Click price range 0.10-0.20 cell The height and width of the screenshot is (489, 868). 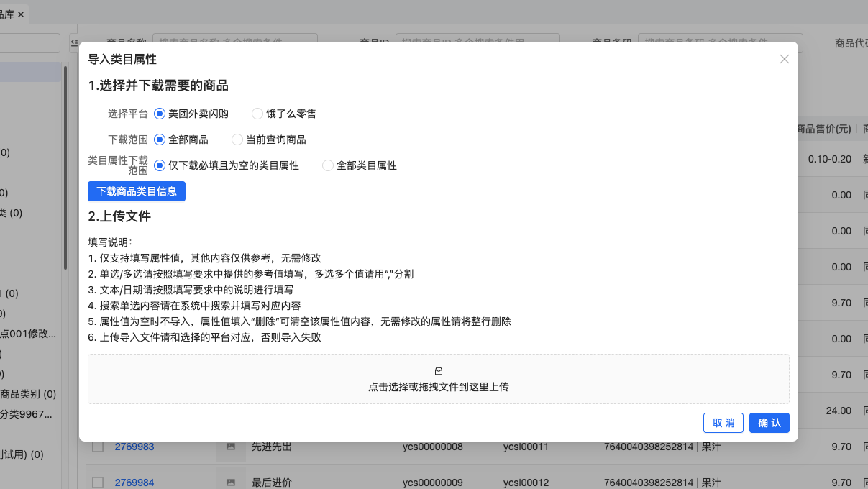click(x=829, y=159)
